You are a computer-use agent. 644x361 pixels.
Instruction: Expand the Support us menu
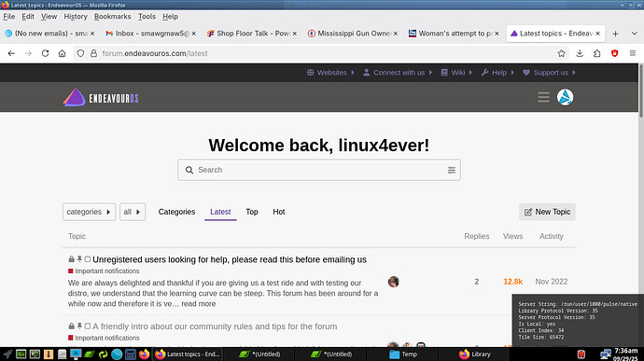pyautogui.click(x=549, y=73)
